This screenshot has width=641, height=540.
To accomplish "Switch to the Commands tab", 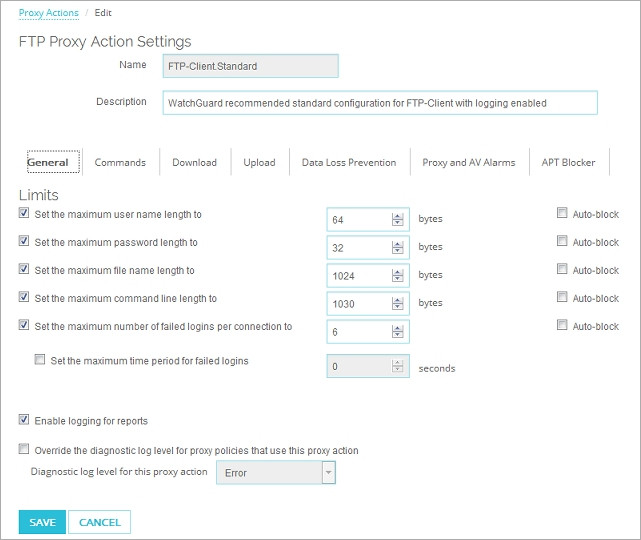I will point(120,162).
